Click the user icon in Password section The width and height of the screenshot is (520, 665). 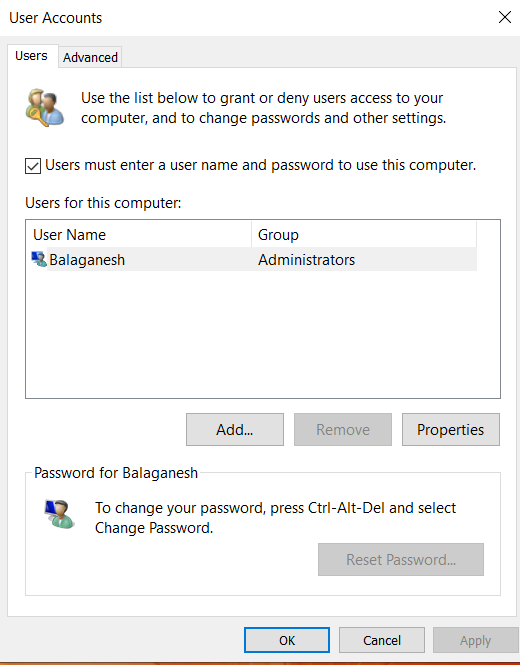coord(59,514)
